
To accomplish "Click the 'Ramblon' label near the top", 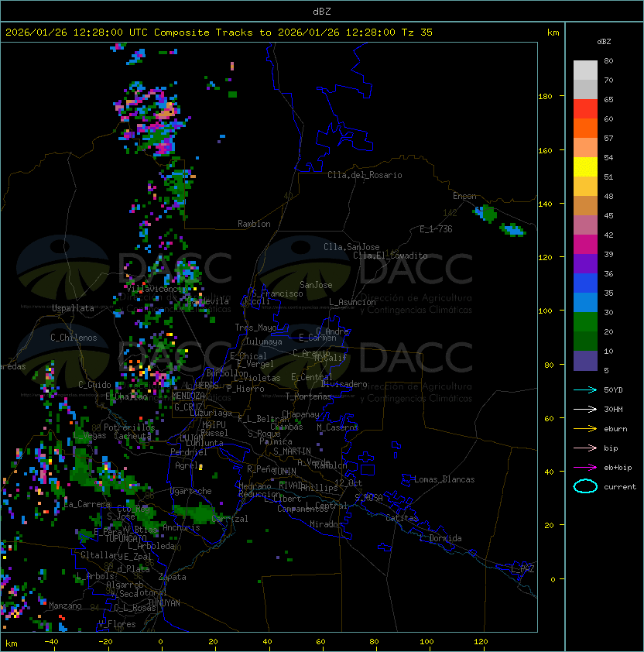I will [254, 224].
